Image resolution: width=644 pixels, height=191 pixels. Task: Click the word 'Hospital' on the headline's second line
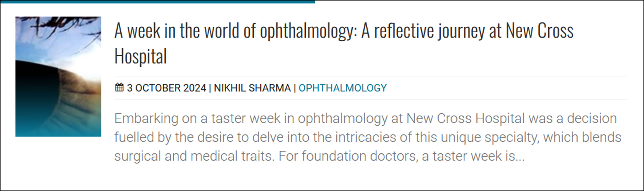pos(140,56)
